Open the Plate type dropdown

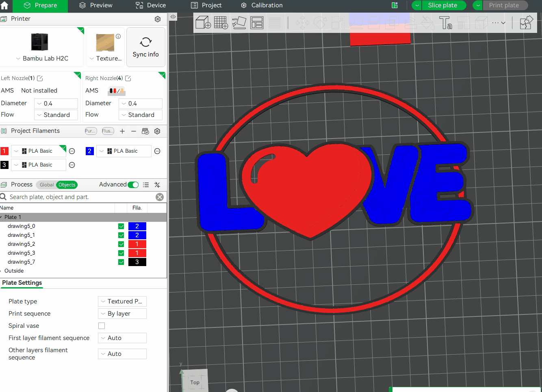(x=122, y=301)
